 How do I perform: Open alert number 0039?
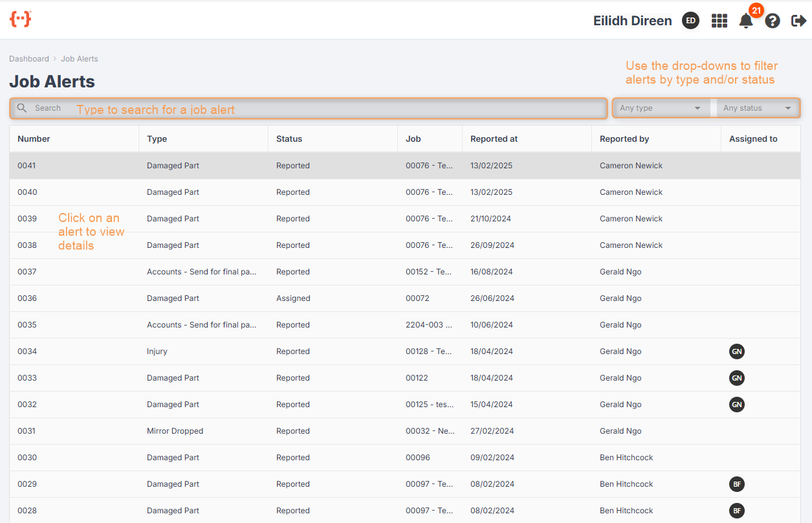[x=405, y=219]
